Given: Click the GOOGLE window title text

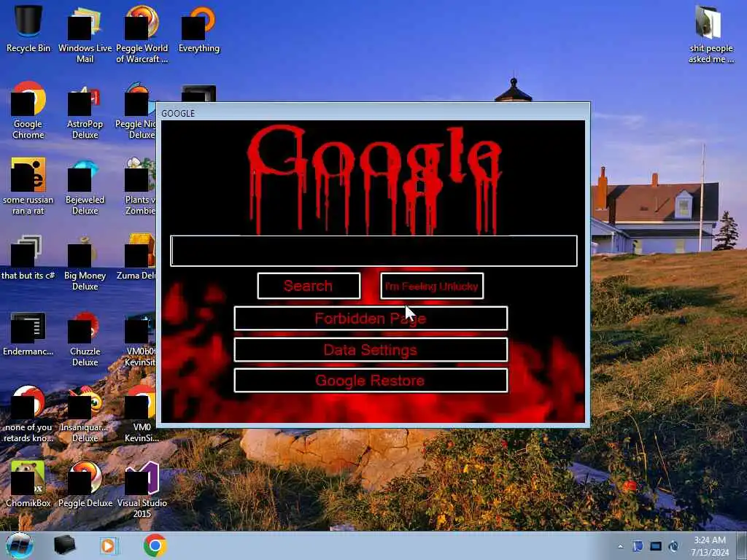Looking at the screenshot, I should (178, 113).
